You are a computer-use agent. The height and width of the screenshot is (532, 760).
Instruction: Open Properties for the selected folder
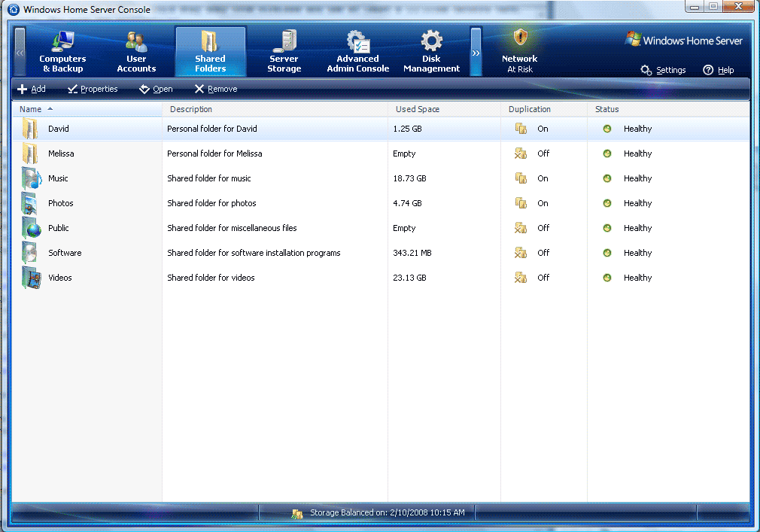[x=93, y=89]
